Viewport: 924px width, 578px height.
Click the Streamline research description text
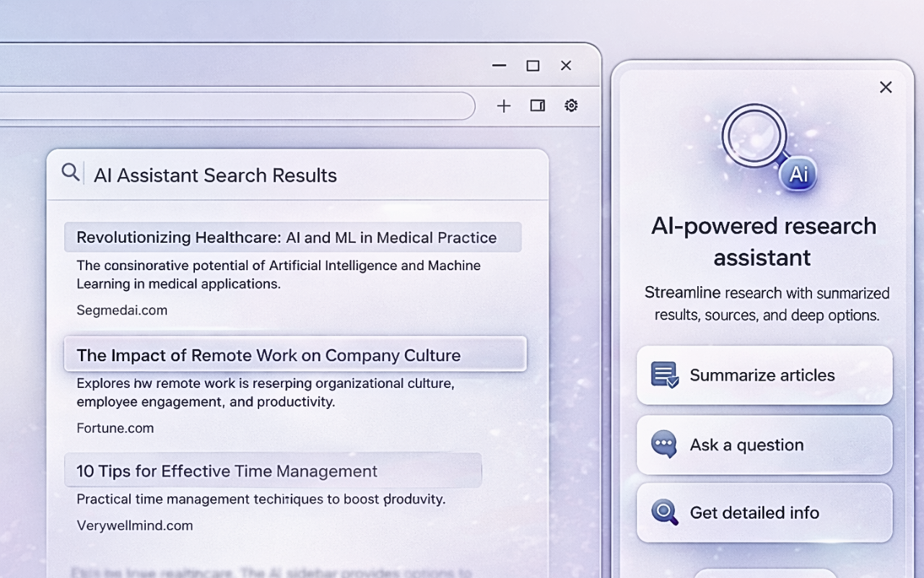(x=767, y=304)
